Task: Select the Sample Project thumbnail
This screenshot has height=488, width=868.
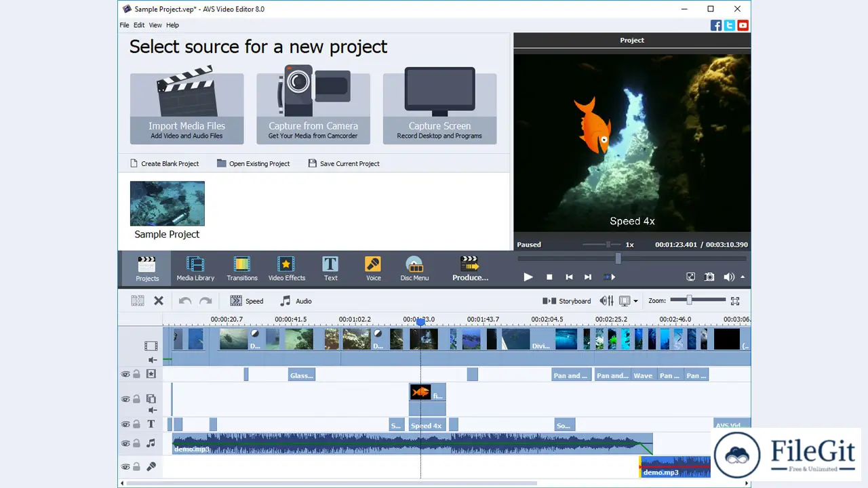Action: point(167,203)
